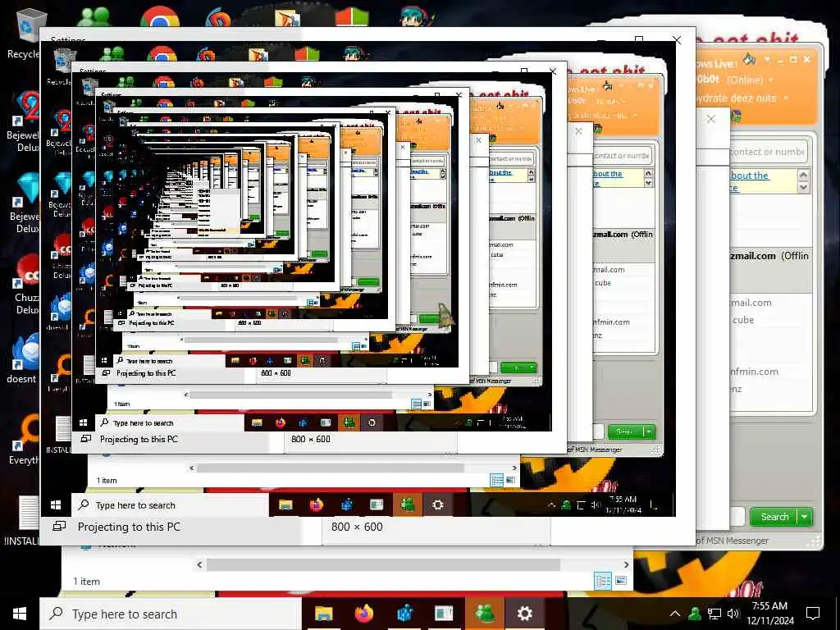Open the volume tray icon
This screenshot has width=840, height=630.
tap(733, 614)
